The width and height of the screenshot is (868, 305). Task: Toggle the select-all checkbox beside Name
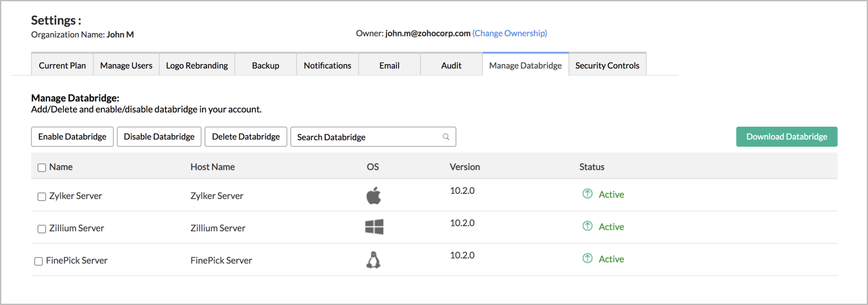point(41,167)
